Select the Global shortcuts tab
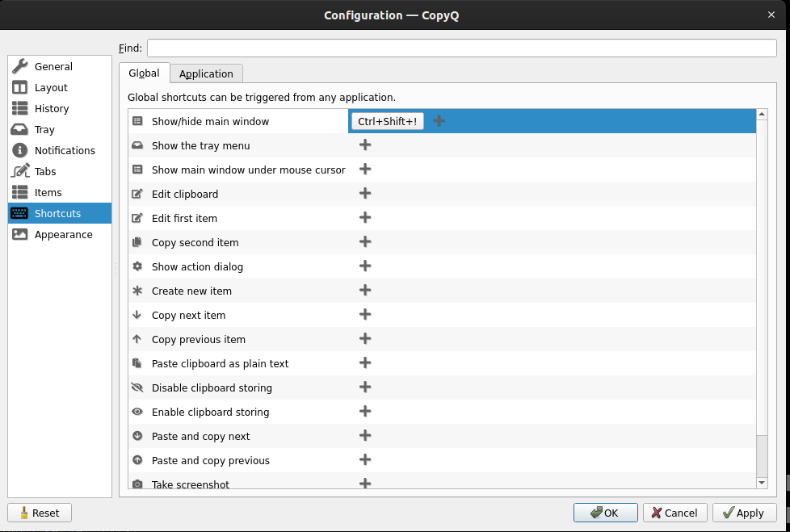 [x=144, y=73]
